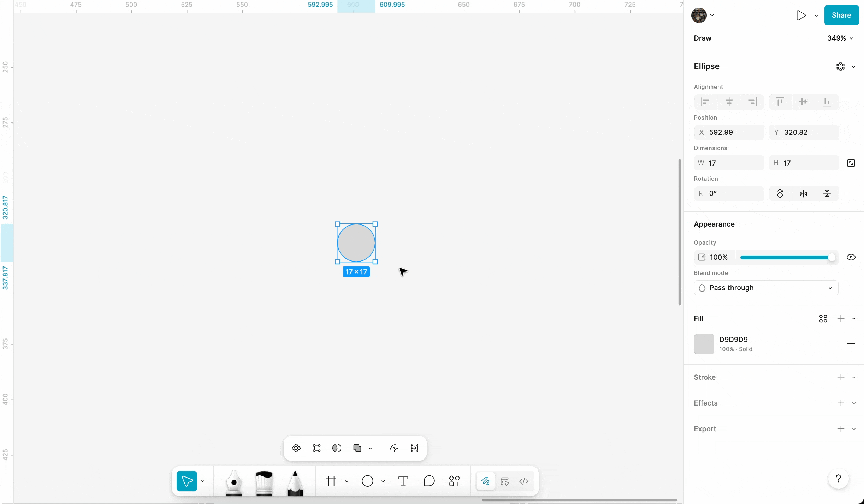Toggle layer visibility eye icon
Image resolution: width=864 pixels, height=504 pixels.
point(851,257)
